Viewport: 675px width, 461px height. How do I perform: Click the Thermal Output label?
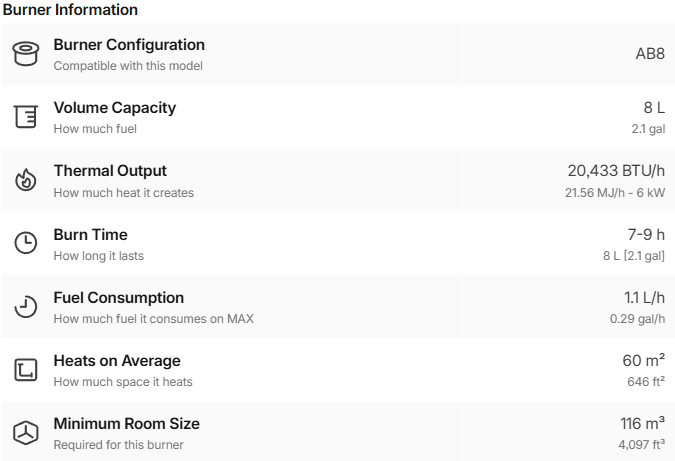tap(110, 171)
